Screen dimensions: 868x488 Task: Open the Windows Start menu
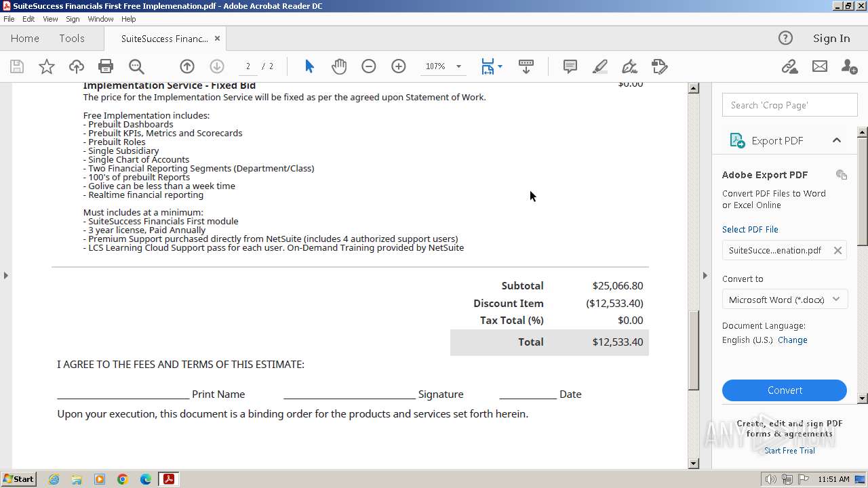tap(19, 479)
